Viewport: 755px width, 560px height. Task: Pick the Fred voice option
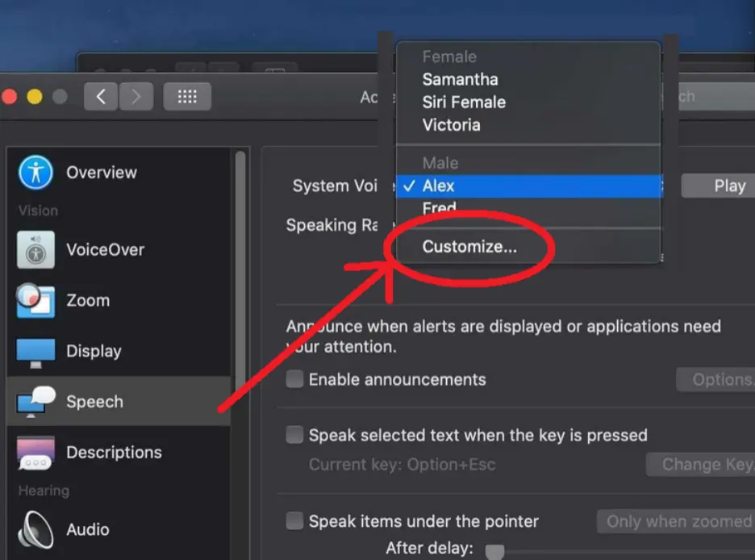(x=528, y=208)
